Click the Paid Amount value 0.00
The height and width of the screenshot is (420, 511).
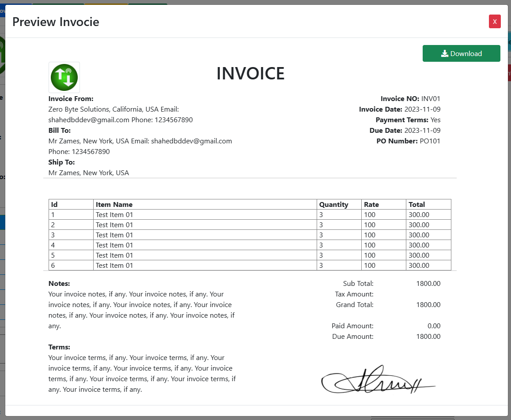coord(434,326)
